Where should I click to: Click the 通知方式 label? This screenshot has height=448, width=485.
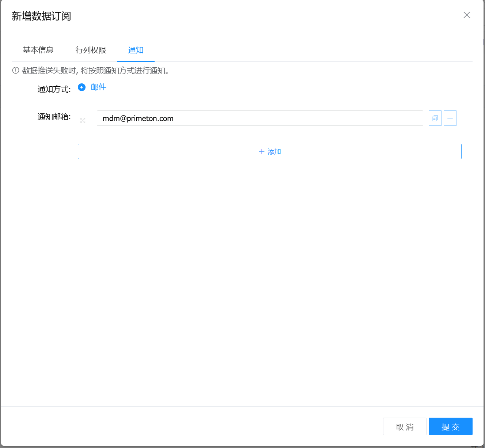(x=54, y=89)
